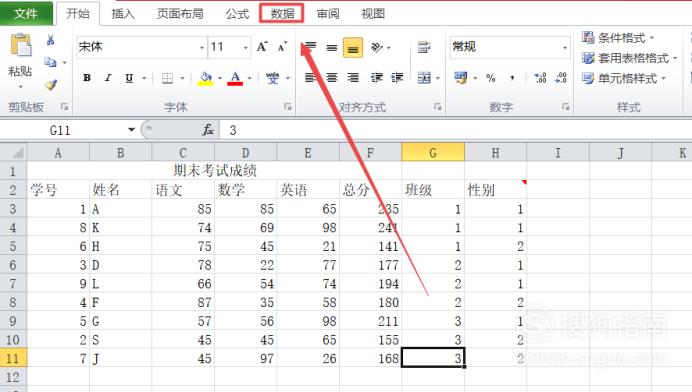Select the 总分 header cell
Screen dimensions: 692x392
coord(370,189)
